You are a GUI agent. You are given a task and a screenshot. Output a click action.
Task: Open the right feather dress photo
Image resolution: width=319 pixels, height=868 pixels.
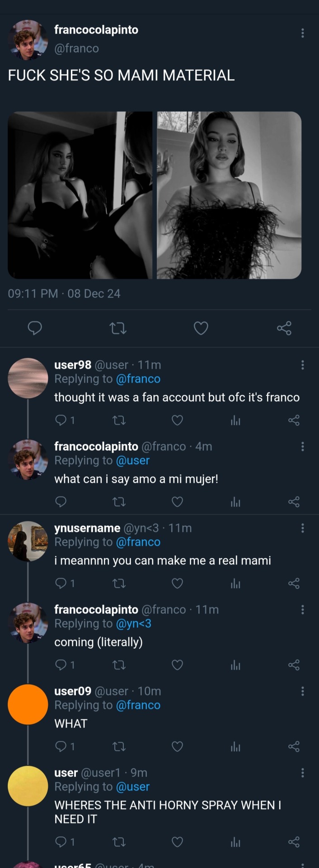coord(229,195)
